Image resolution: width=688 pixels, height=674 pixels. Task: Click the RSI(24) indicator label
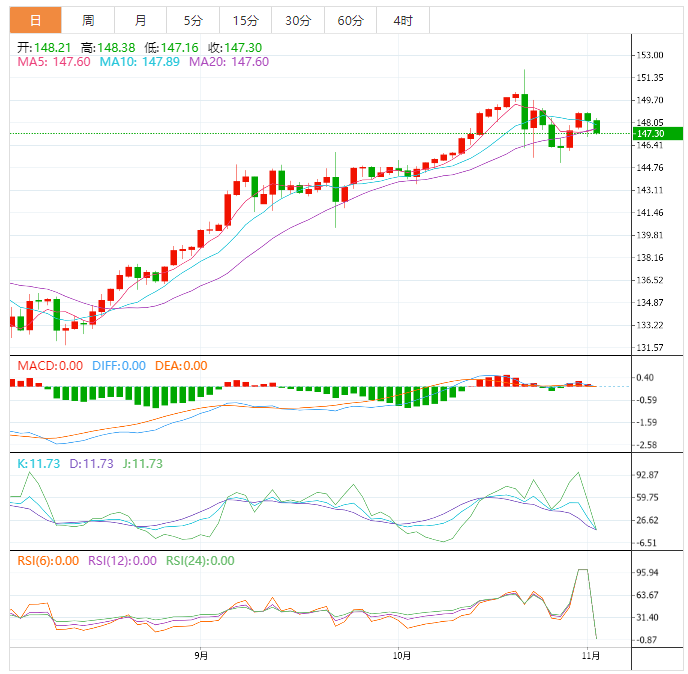[200, 560]
